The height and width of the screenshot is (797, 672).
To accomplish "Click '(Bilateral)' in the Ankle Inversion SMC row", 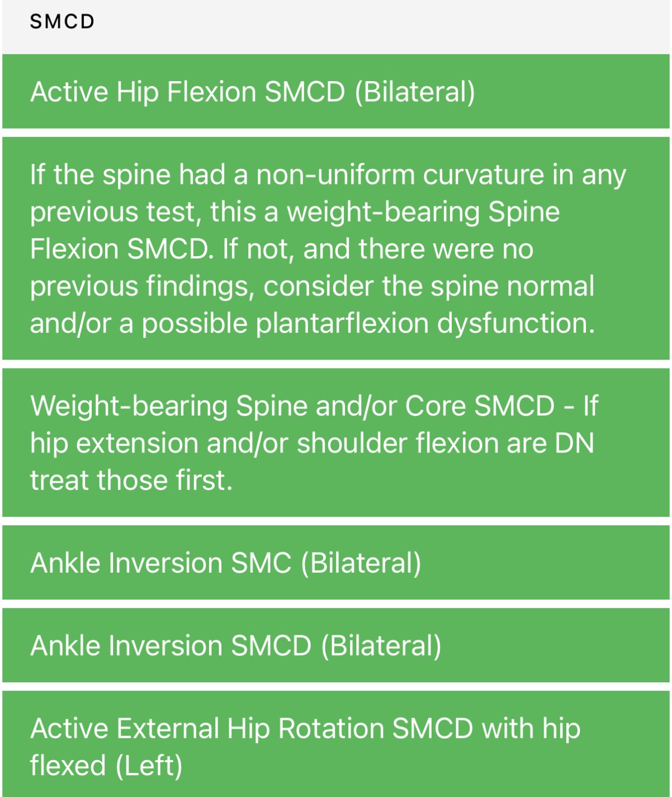I will pos(361,563).
